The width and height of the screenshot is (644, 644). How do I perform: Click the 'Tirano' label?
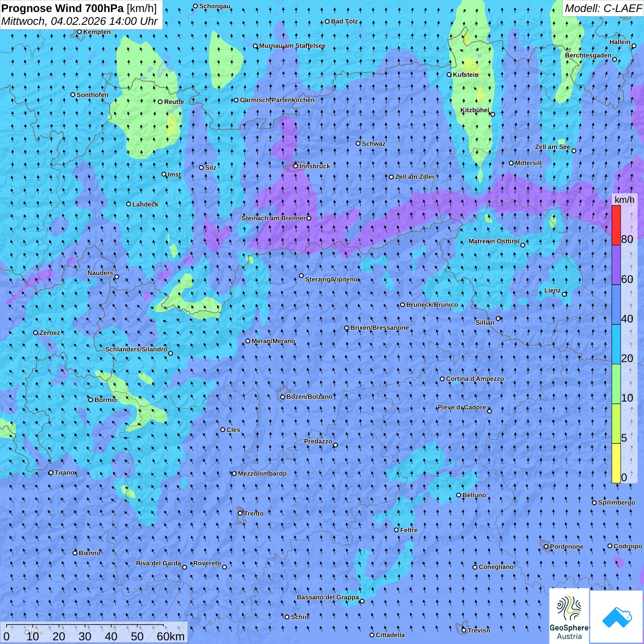click(x=64, y=472)
